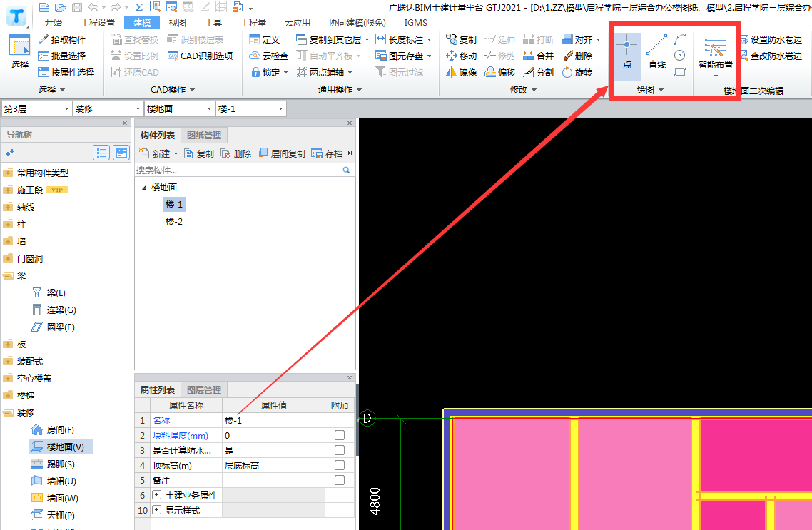Click 合并 merge tool
Screen dimensions: 812x530
click(539, 56)
